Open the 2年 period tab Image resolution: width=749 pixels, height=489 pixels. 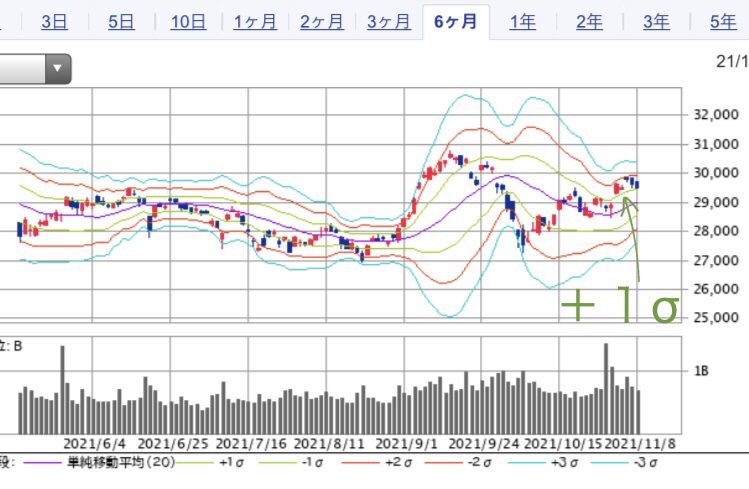click(x=589, y=22)
